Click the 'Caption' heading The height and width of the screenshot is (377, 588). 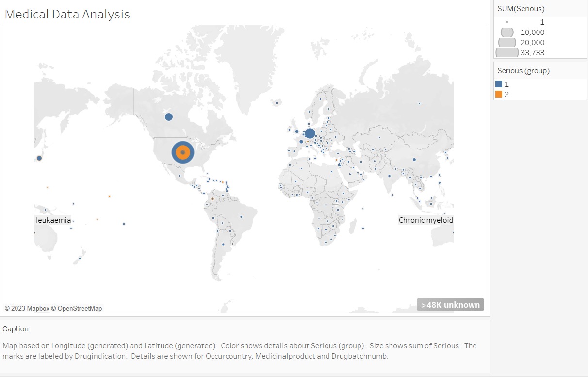point(16,329)
